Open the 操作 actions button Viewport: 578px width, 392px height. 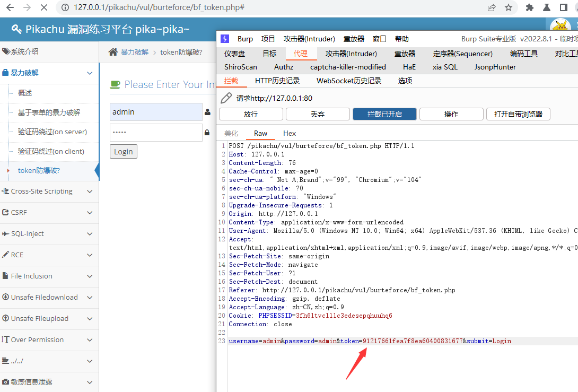(x=451, y=115)
